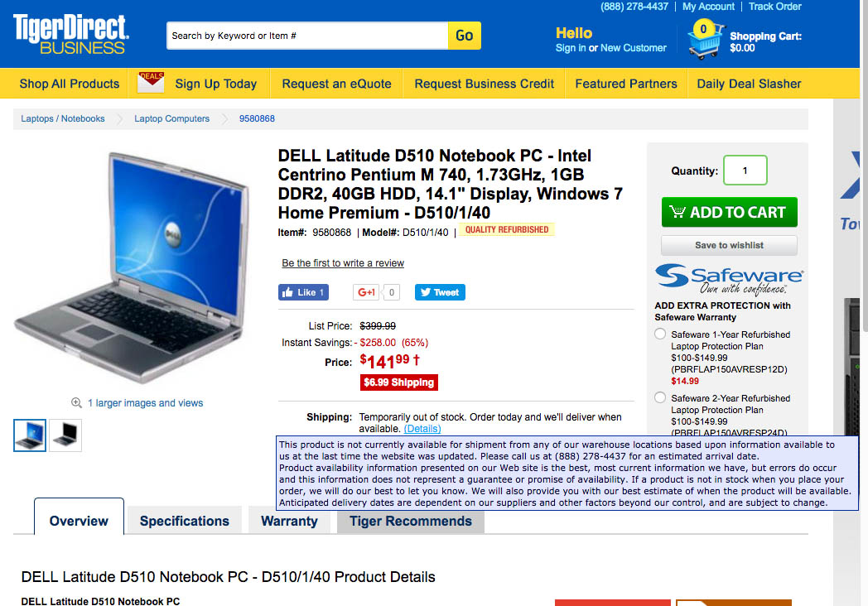This screenshot has width=868, height=606.
Task: Click the green Add to Cart button
Action: click(x=730, y=212)
